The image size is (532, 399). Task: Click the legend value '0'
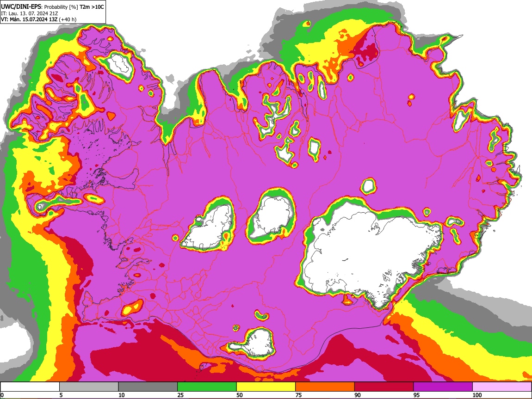pos(2,395)
